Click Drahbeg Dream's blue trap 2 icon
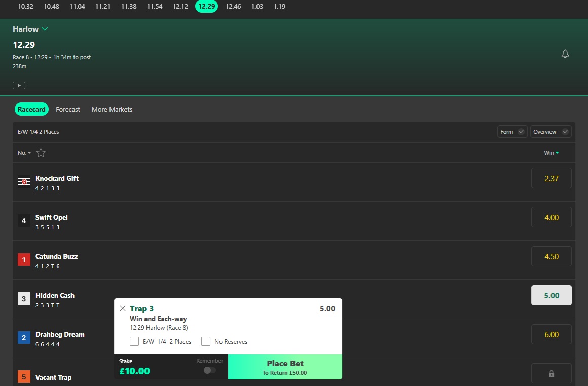 click(24, 337)
